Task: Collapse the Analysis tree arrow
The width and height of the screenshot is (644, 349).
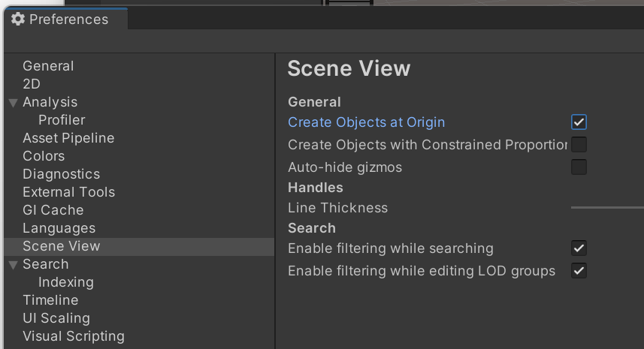Action: [x=14, y=103]
